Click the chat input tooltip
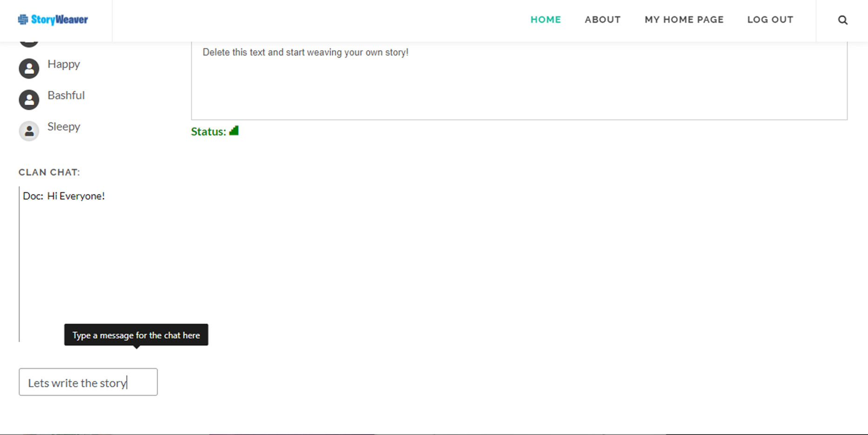The height and width of the screenshot is (435, 868). tap(136, 335)
